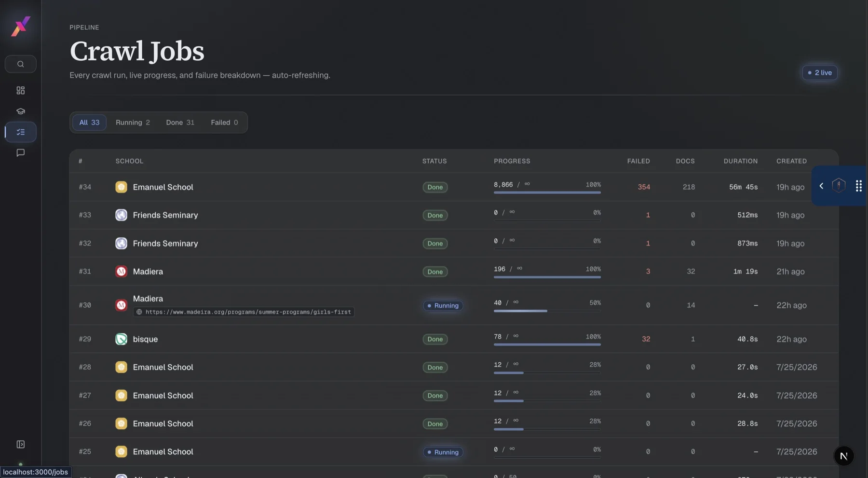Click Emanuel School name in row #28
The width and height of the screenshot is (868, 478).
pos(163,368)
